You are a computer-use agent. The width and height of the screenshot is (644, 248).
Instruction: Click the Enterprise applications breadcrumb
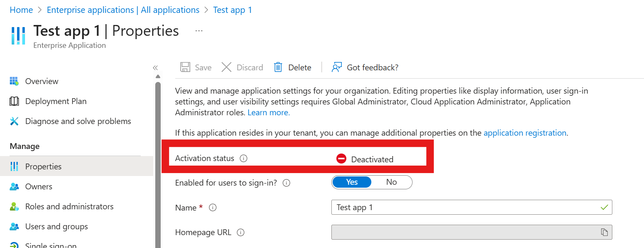(123, 10)
